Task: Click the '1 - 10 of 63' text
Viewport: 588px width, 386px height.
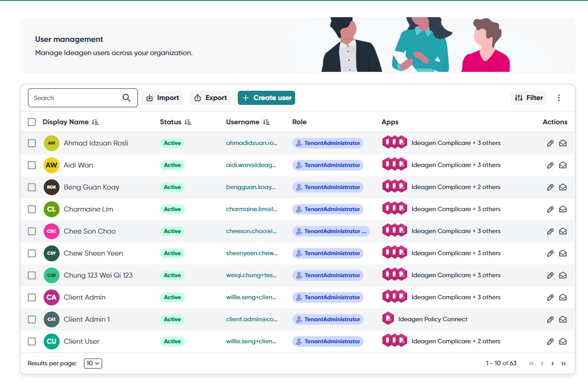Action: (501, 364)
